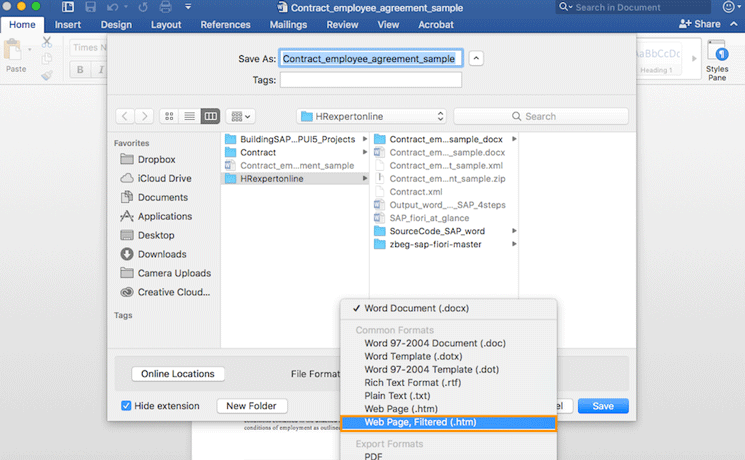Open the Styles Pane
Screen dimensions: 745x460
coord(717,60)
